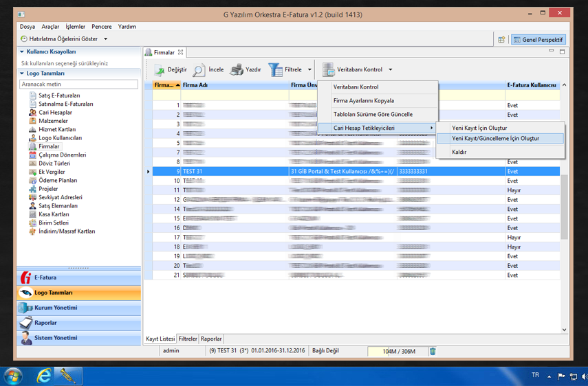Sort by the Firma number column header
Viewport: 588px width, 386px height.
pyautogui.click(x=167, y=85)
